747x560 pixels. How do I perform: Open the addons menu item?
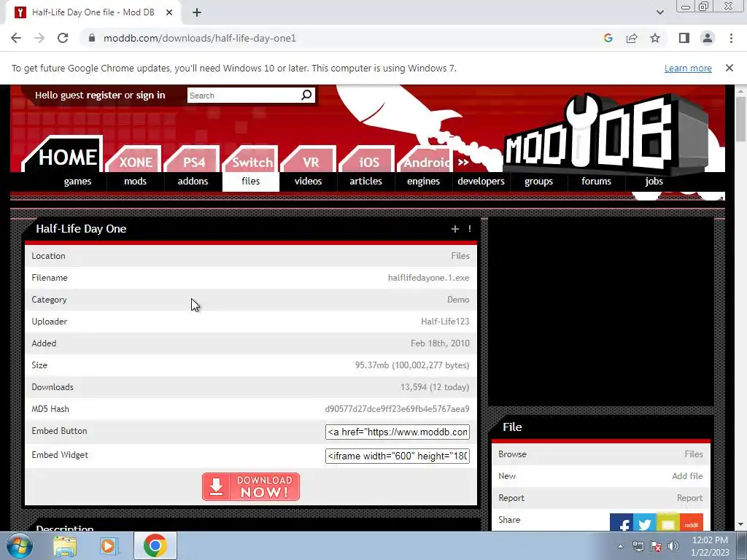193,181
